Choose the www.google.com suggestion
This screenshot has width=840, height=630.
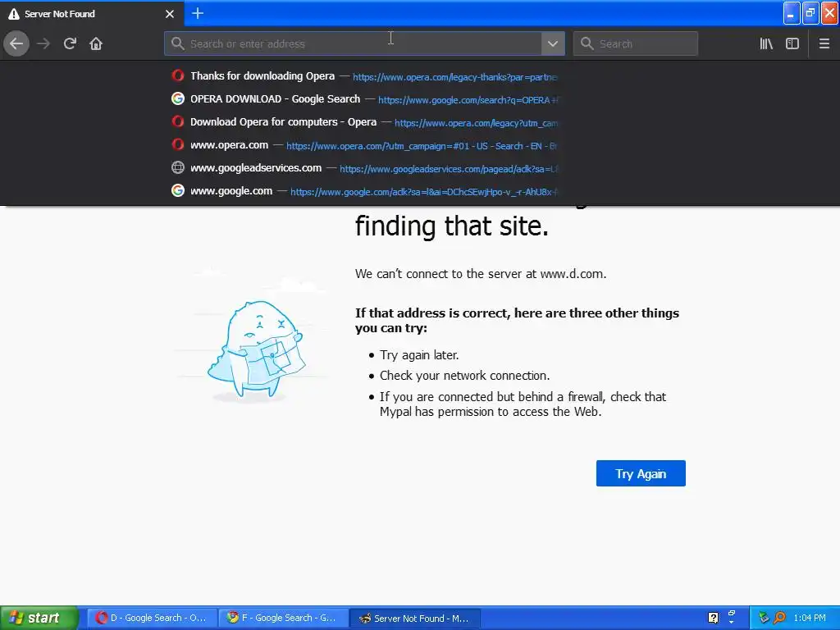pyautogui.click(x=364, y=191)
